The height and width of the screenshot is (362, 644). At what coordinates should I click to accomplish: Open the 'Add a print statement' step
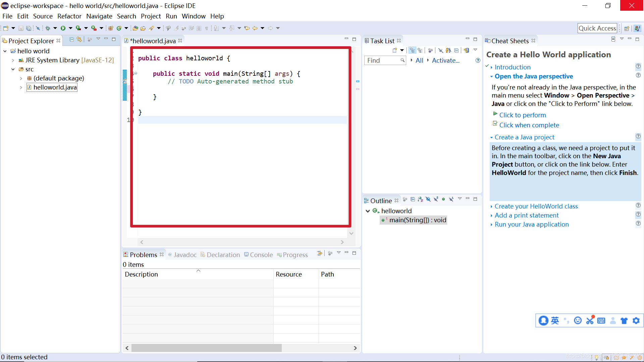pos(527,216)
